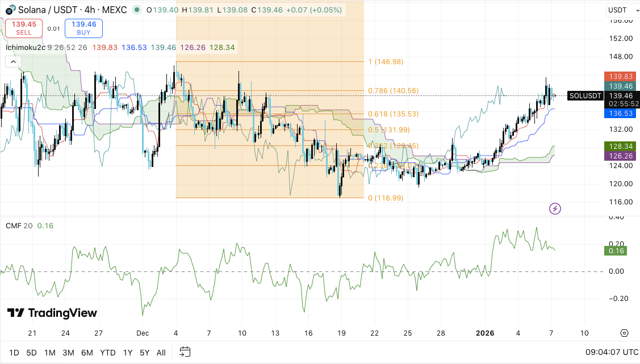Click the BUY 139.46 button
This screenshot has width=640, height=364.
83,28
